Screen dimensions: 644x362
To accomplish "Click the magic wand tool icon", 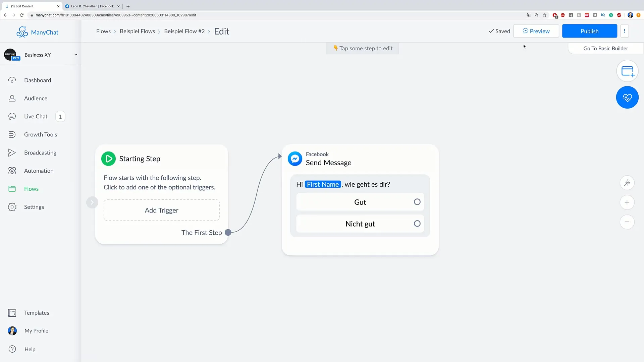I will pos(627,183).
